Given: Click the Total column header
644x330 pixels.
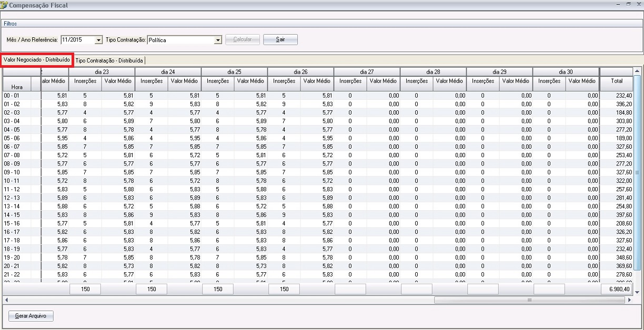Looking at the screenshot, I should click(616, 81).
